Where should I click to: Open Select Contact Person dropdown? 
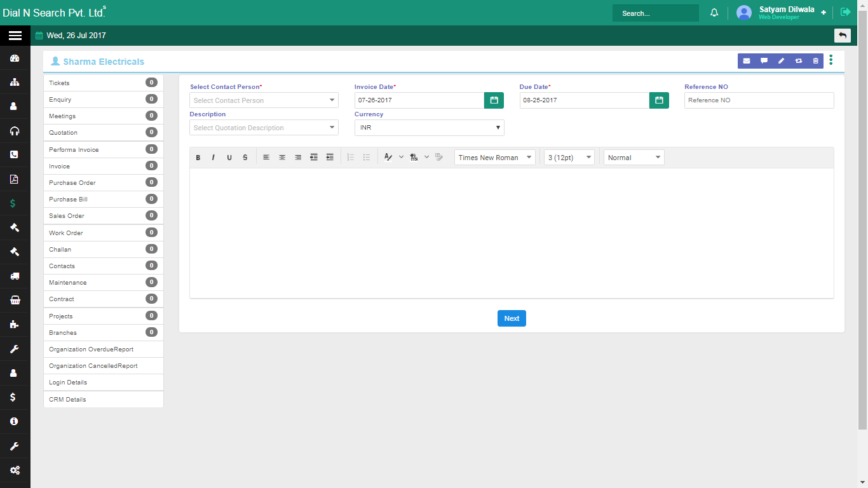pyautogui.click(x=264, y=100)
